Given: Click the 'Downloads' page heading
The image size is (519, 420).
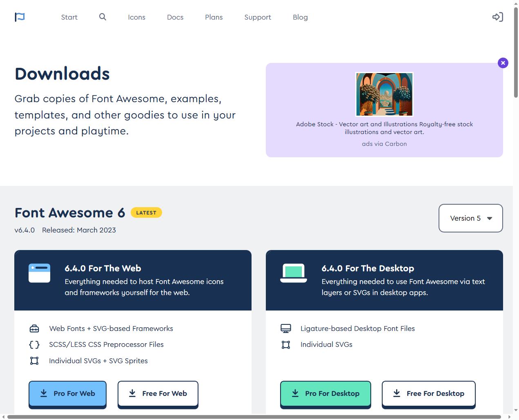Looking at the screenshot, I should (x=62, y=74).
